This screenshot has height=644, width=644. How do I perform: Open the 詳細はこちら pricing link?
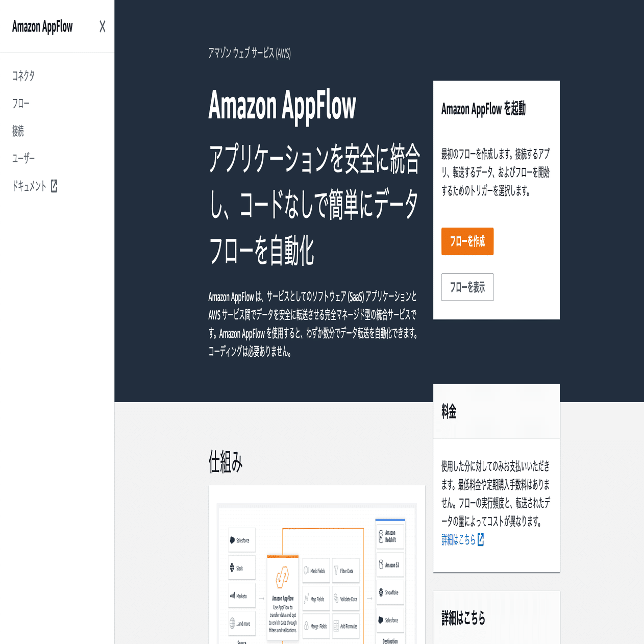tap(458, 540)
